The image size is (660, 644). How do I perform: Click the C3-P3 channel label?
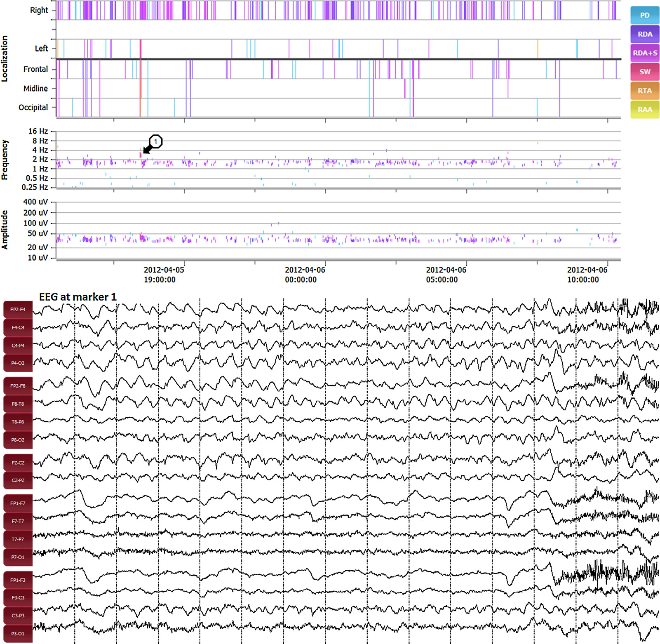(18, 616)
